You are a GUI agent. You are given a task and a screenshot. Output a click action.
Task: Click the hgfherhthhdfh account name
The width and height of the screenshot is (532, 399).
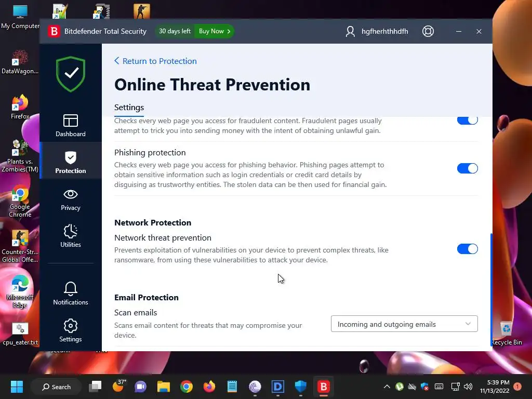[x=385, y=32]
